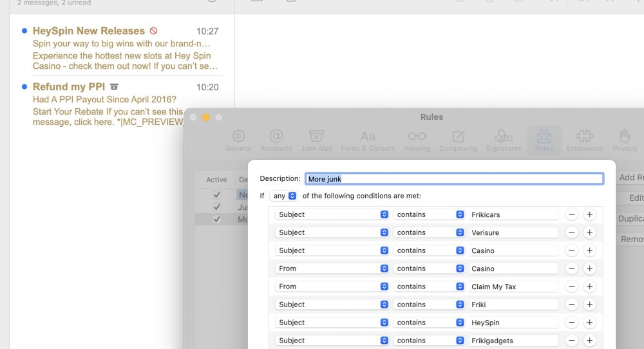Open the contains dropdown in Frikicars row
Image resolution: width=644 pixels, height=349 pixels.
429,214
